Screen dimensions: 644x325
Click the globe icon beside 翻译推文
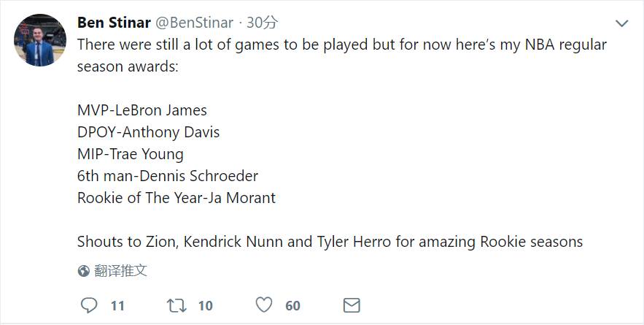(84, 271)
